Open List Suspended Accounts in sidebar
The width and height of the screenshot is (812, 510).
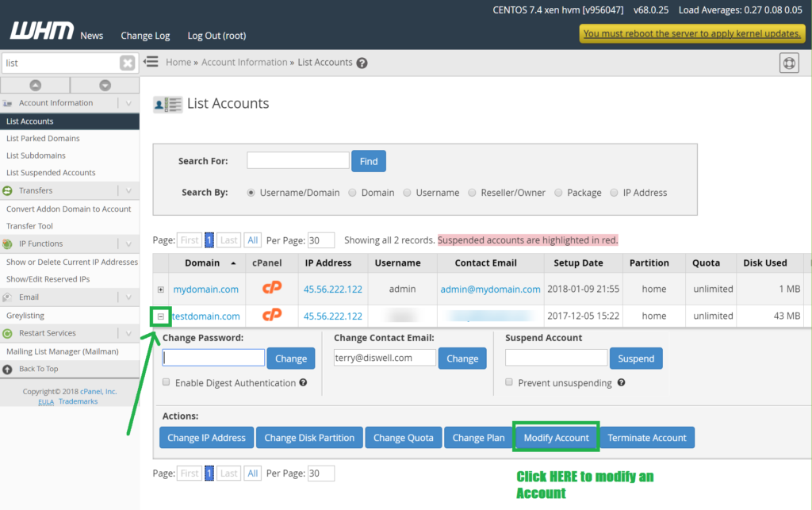tap(51, 172)
